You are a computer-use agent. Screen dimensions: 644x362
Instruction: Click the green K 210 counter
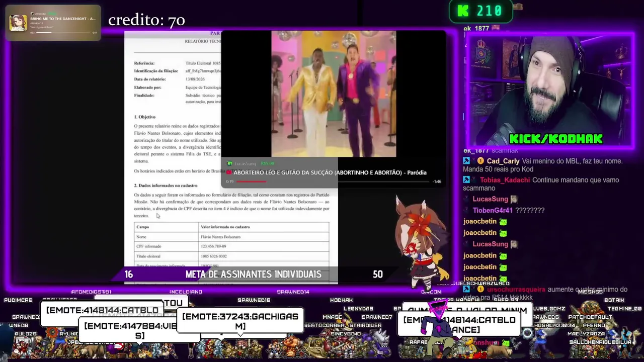click(x=480, y=11)
